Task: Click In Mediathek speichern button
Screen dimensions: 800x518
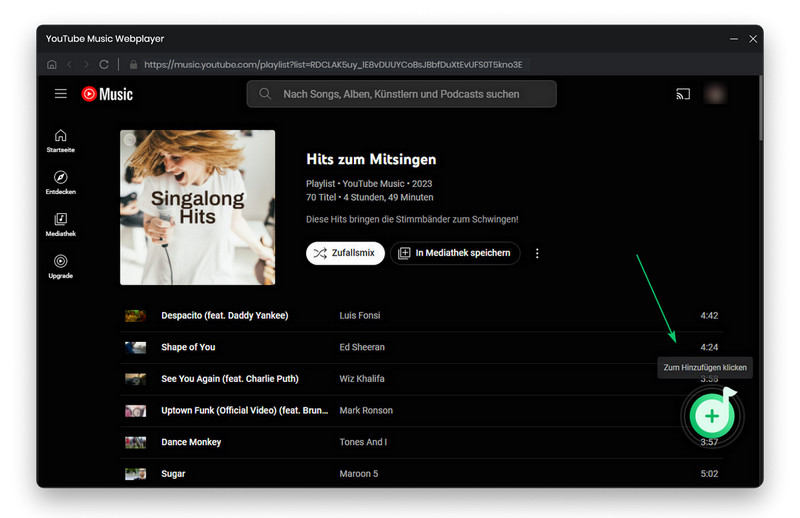Action: coord(455,253)
